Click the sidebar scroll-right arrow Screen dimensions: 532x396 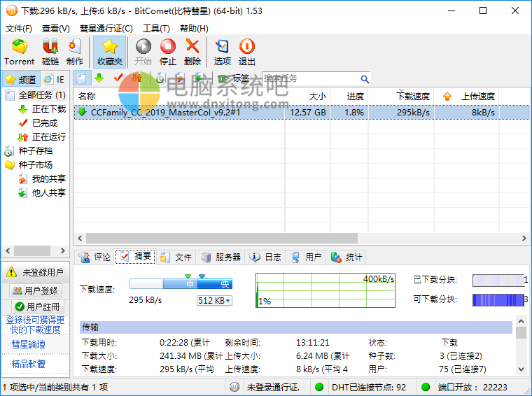click(63, 250)
